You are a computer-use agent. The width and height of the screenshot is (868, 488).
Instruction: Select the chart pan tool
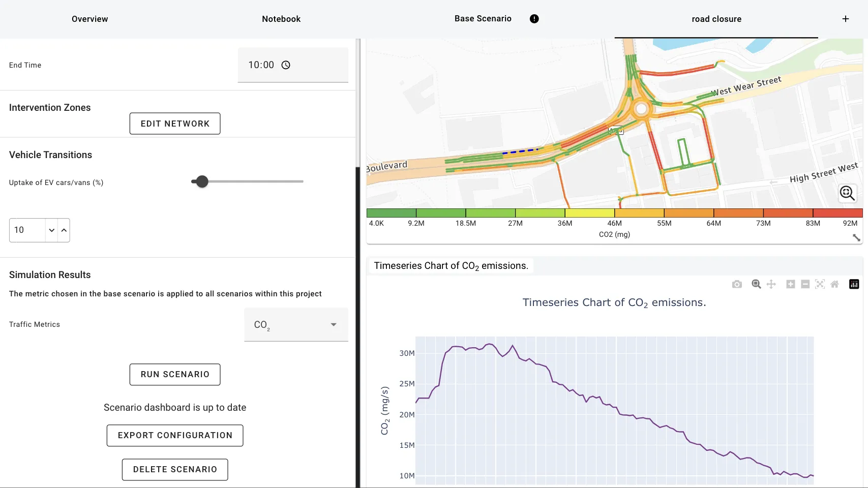(x=771, y=284)
